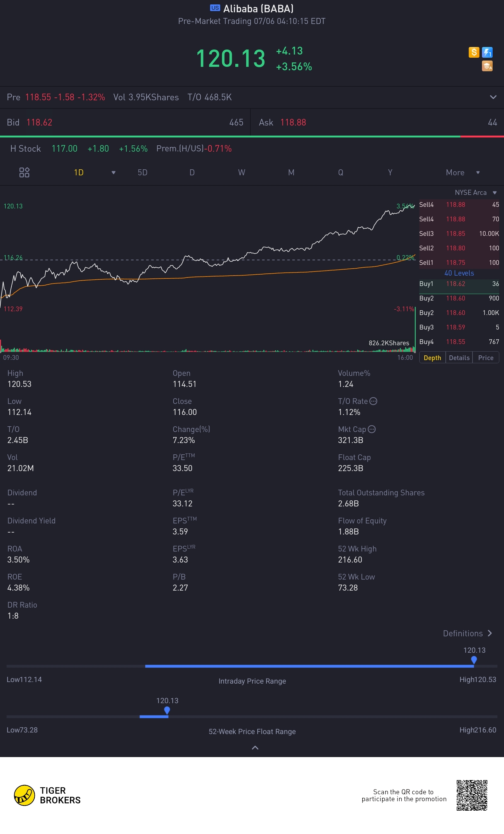Open the Definitions link

tap(468, 633)
